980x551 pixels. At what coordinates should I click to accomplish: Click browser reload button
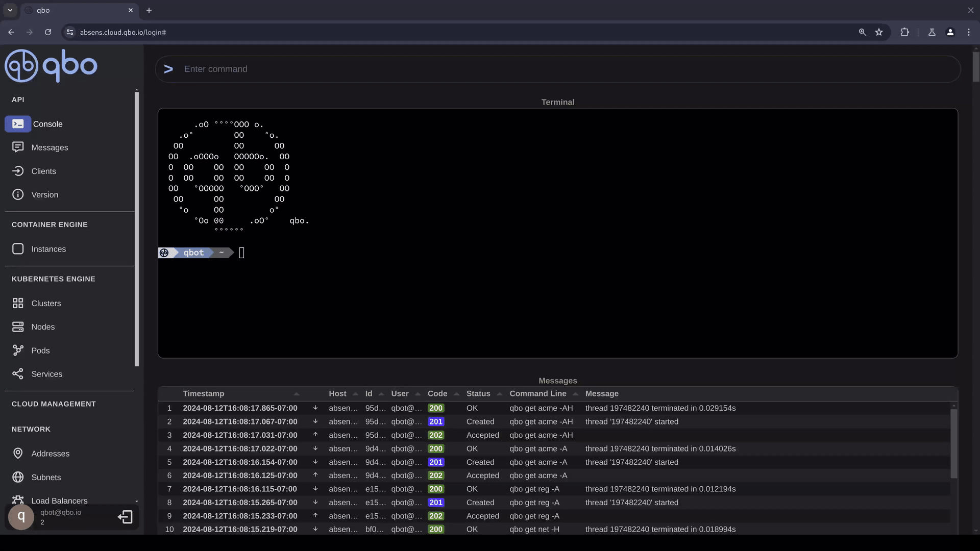[48, 32]
